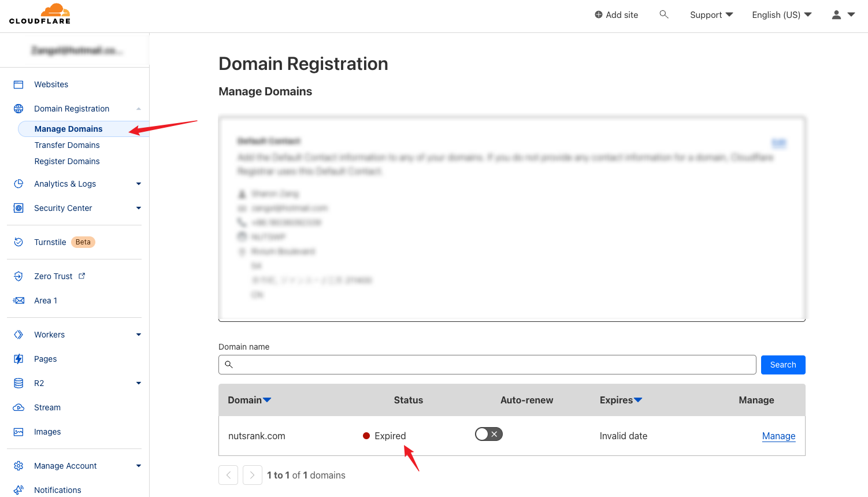Open the Stream sidebar icon

[17, 407]
